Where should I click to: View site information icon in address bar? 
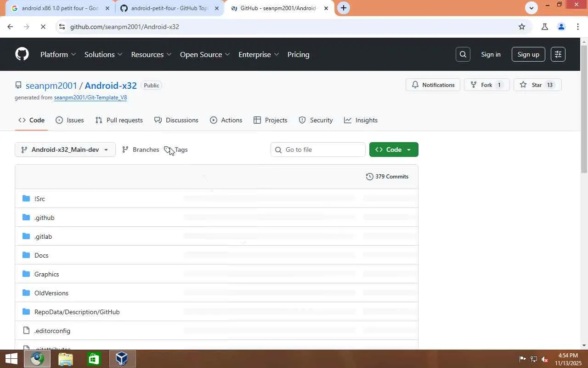point(62,27)
